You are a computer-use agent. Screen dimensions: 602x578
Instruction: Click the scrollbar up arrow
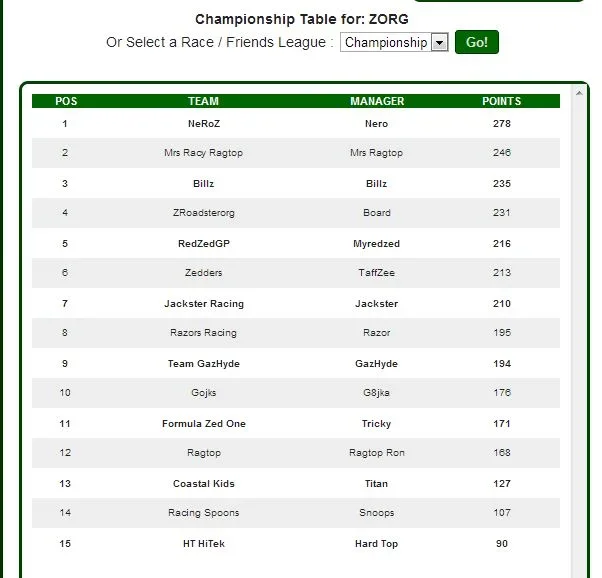point(579,93)
